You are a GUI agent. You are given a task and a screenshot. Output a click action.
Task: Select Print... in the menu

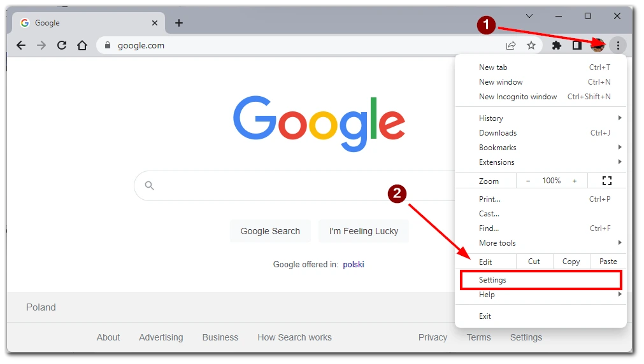coord(541,199)
